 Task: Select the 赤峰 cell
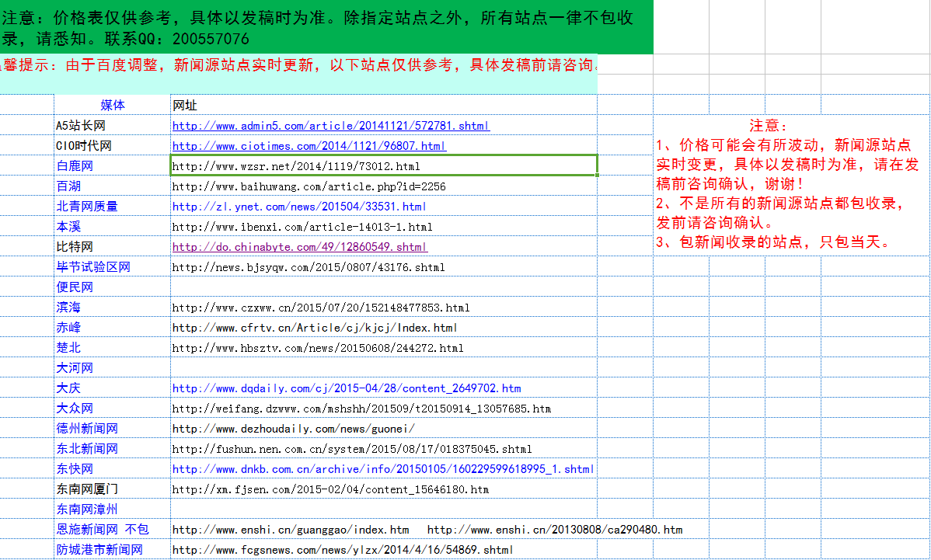pos(112,328)
